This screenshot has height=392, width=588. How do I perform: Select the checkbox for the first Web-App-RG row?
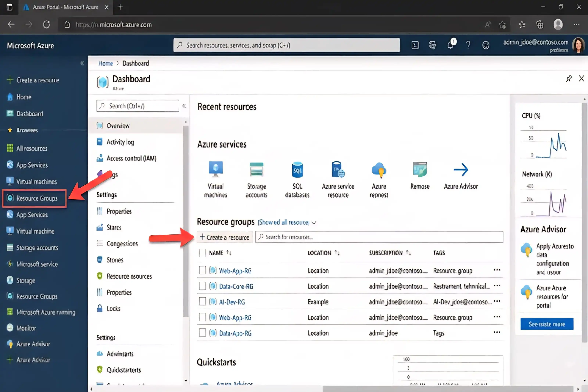pos(202,270)
